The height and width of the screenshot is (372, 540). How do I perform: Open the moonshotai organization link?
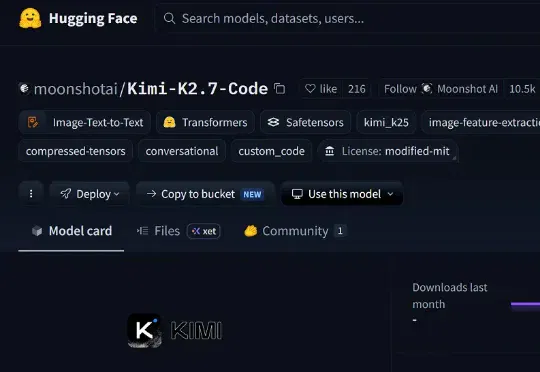point(76,89)
